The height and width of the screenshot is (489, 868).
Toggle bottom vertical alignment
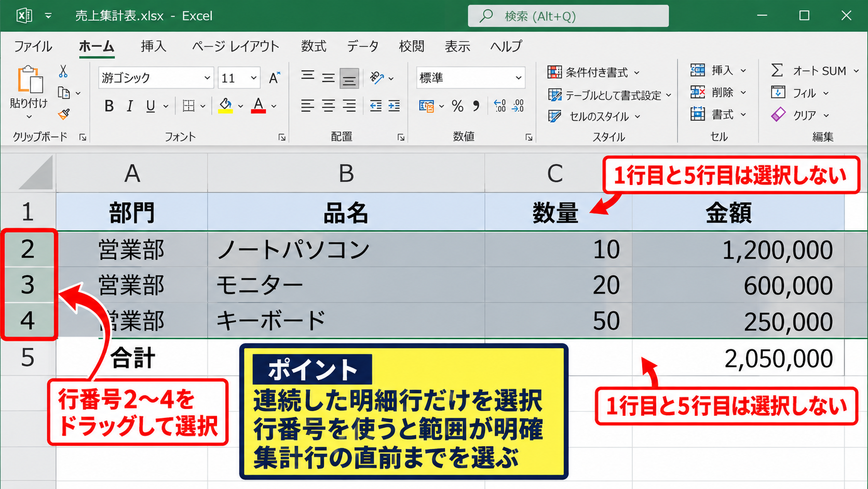tap(349, 78)
